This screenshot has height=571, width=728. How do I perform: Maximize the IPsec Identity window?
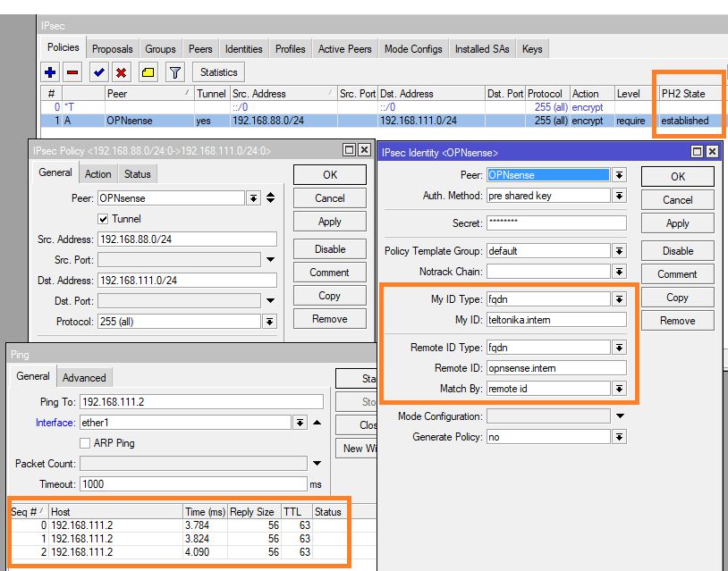697,152
